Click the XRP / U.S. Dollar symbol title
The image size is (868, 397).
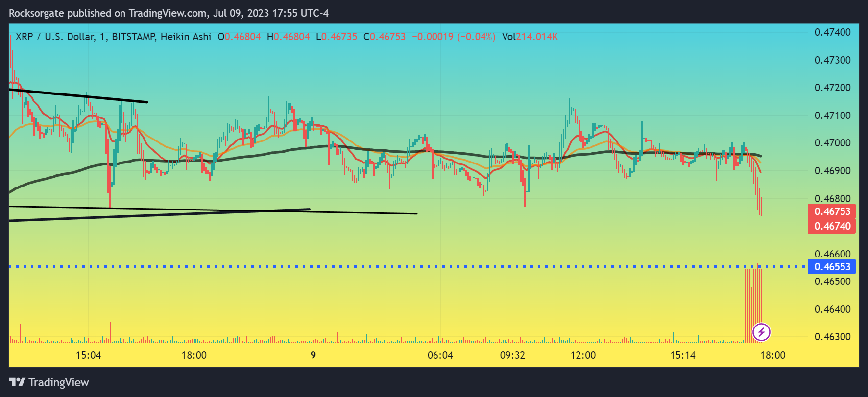click(55, 37)
